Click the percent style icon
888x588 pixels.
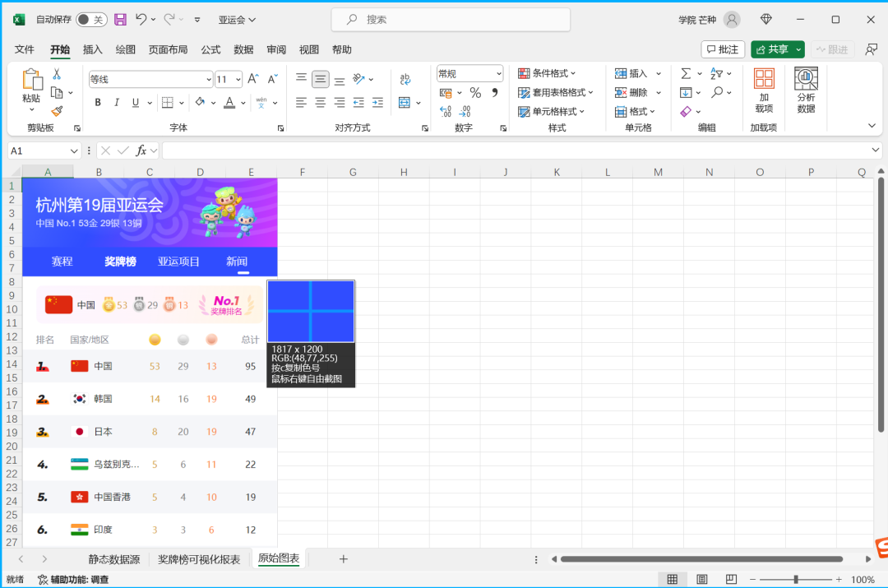475,93
